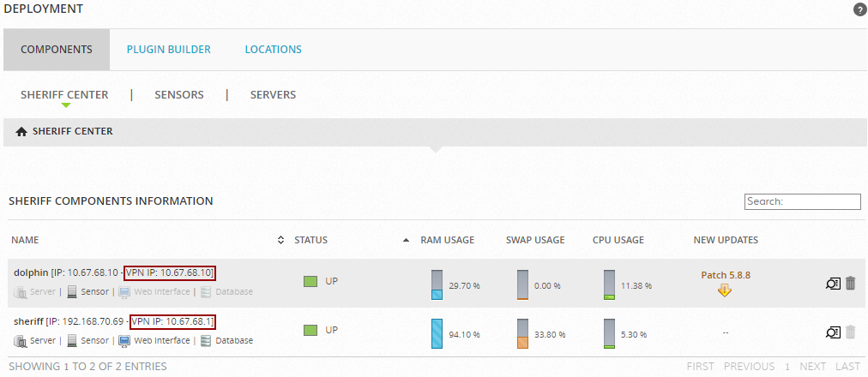The image size is (868, 377).
Task: Sort the table by Name column arrows
Action: [281, 240]
